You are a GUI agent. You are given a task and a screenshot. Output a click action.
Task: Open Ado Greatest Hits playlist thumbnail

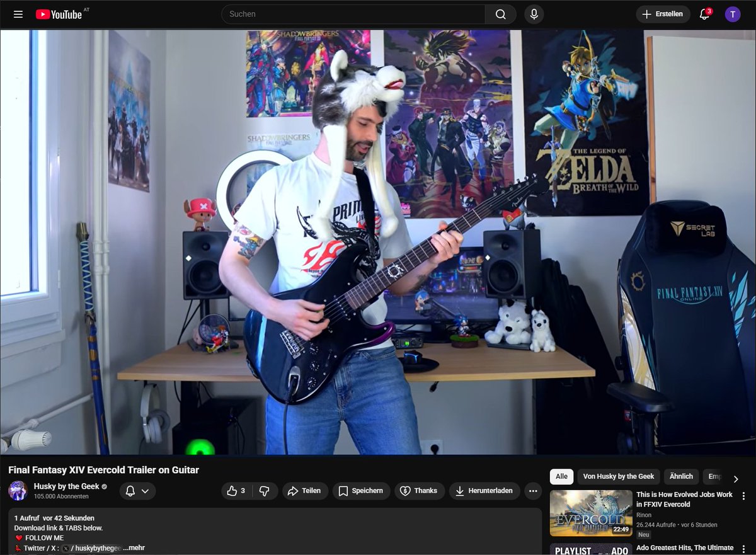[591, 549]
